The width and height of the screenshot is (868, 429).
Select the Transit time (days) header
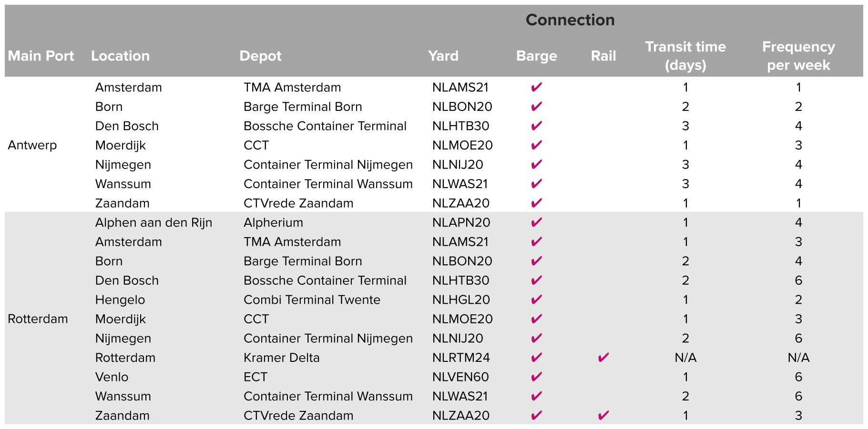[685, 56]
